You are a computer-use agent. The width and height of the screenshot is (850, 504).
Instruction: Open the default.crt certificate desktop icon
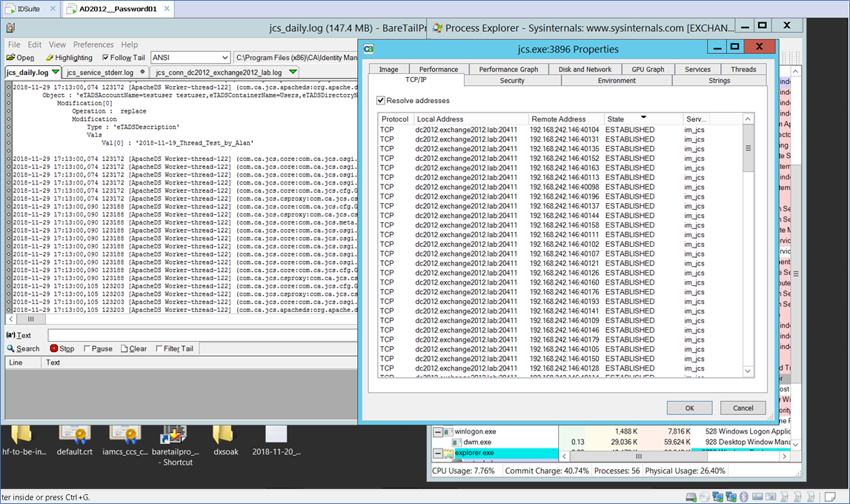tap(75, 435)
